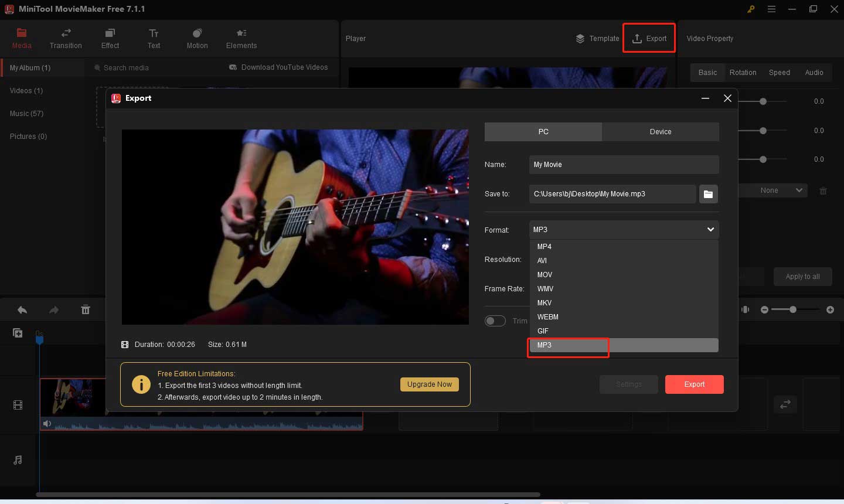Click the yellow license key icon
Screen dimensions: 844x504
[x=751, y=9]
